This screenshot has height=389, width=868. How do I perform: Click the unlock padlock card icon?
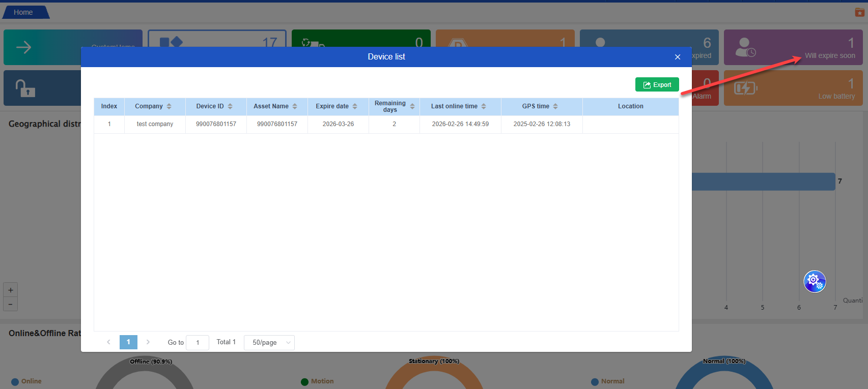point(25,88)
